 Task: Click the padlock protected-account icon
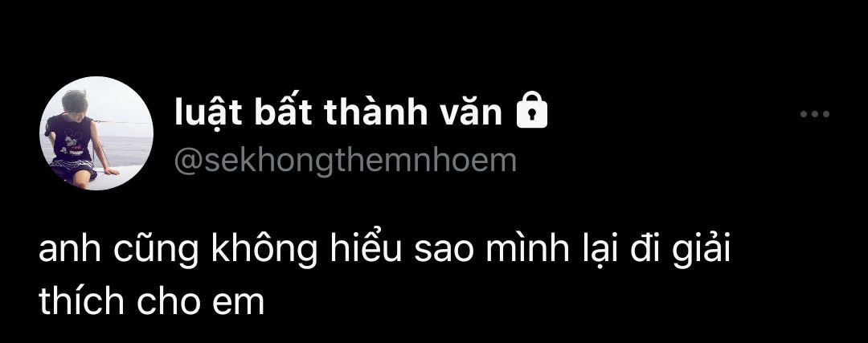tap(531, 114)
